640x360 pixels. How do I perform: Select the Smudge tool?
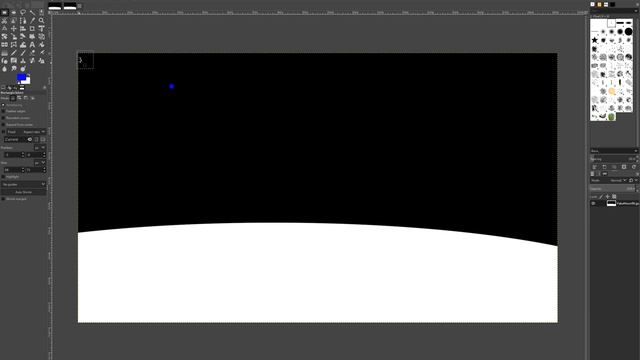(13, 69)
